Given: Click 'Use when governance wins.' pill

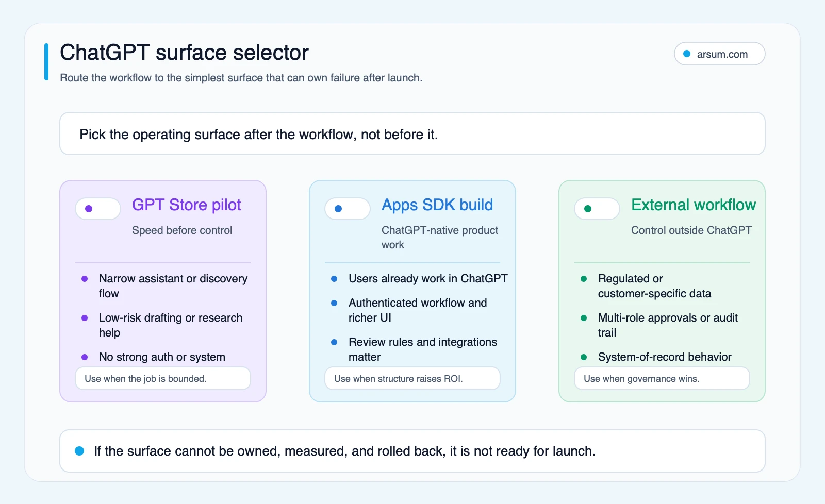Looking at the screenshot, I should [662, 378].
